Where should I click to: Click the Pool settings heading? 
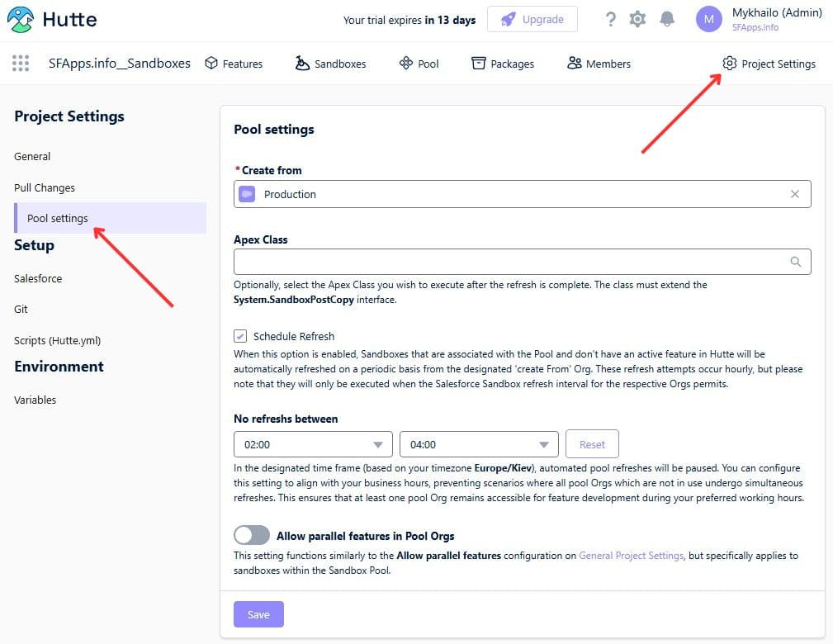(273, 129)
